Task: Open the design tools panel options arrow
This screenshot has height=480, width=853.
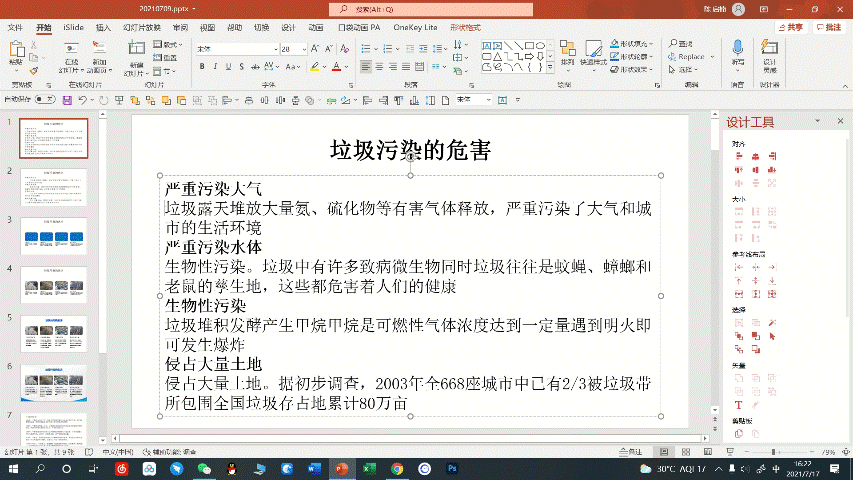Action: [817, 121]
